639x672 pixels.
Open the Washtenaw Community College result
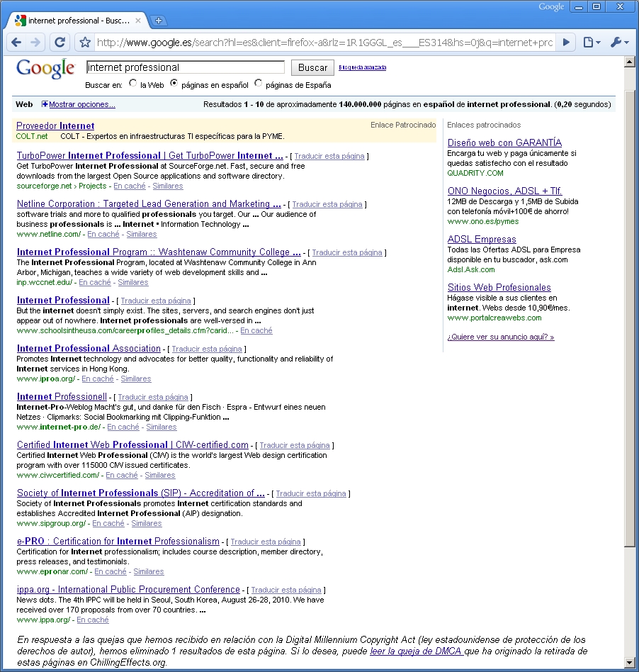159,252
